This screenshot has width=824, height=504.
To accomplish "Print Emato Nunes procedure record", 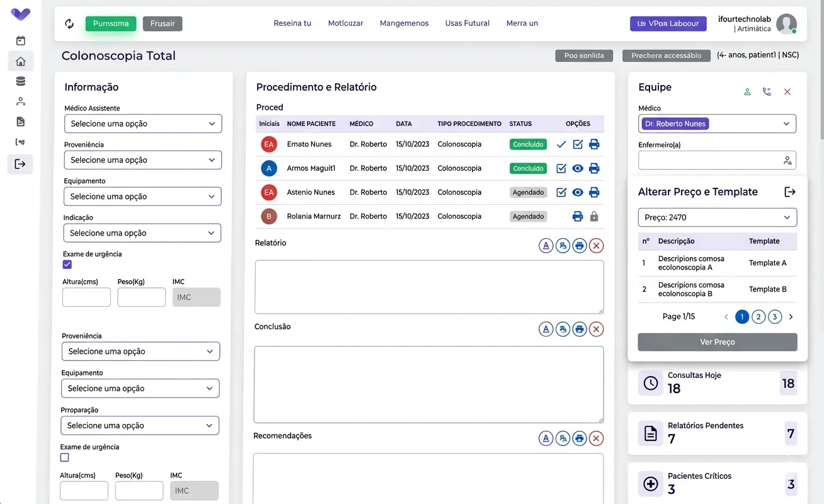I will point(594,144).
